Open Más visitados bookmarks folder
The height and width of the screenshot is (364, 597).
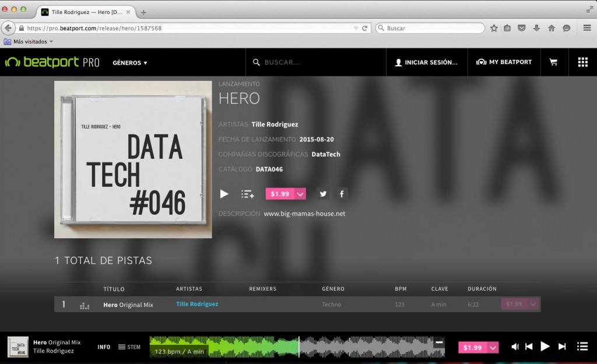(29, 41)
